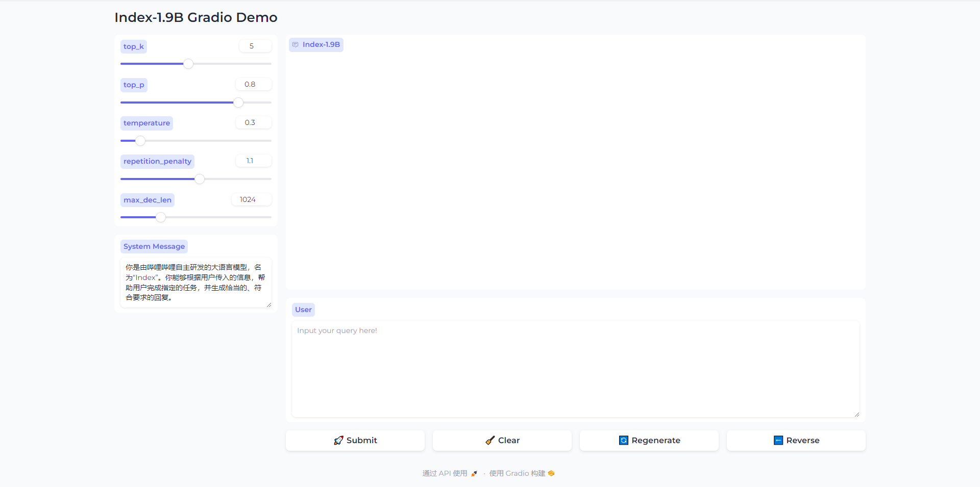Click the Gradio logo icon in footer
The image size is (980, 487).
click(551, 473)
